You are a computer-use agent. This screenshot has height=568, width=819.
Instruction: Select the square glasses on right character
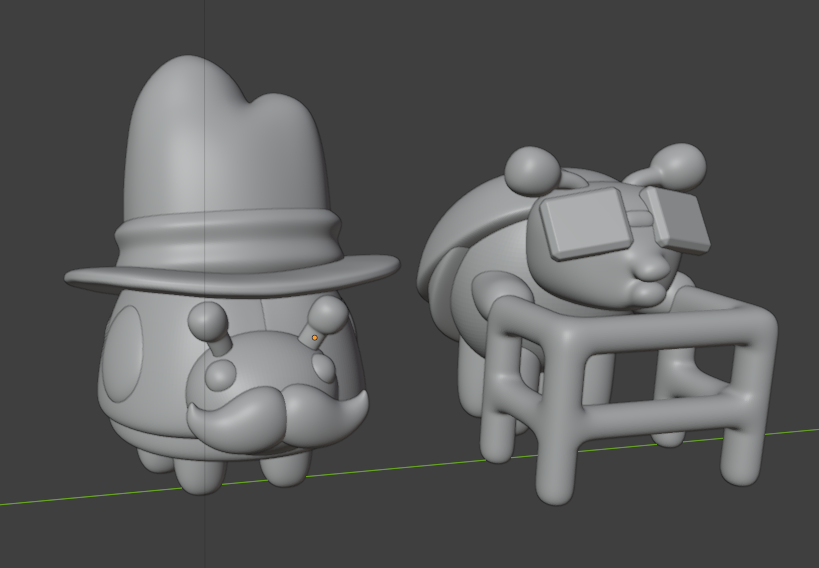click(x=624, y=222)
